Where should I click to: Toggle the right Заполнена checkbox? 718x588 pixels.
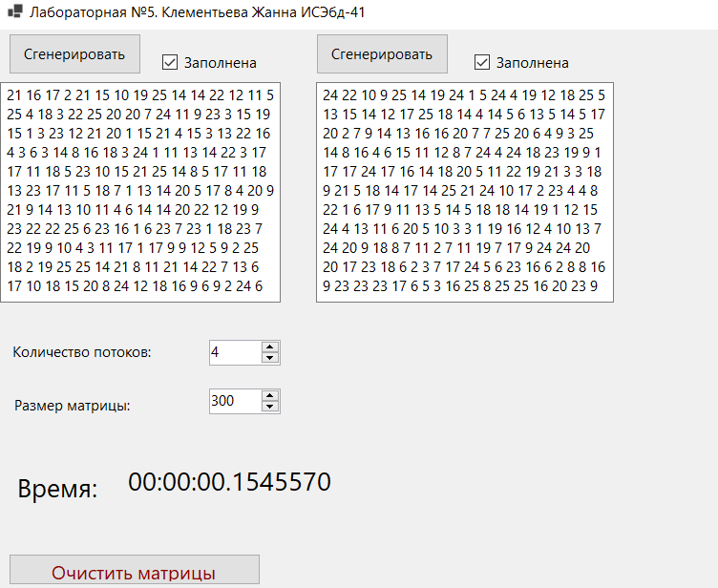tap(483, 62)
